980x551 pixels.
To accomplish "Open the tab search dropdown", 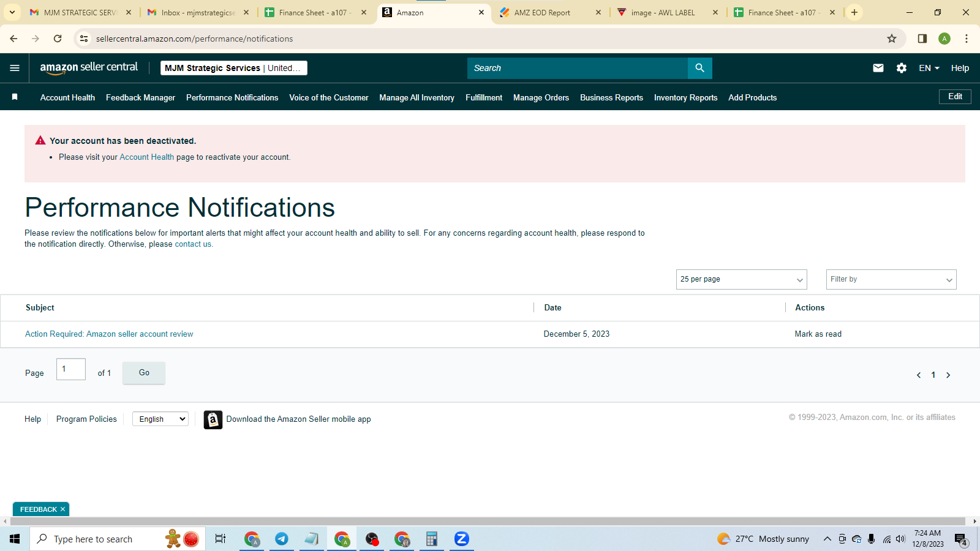I will tap(12, 12).
